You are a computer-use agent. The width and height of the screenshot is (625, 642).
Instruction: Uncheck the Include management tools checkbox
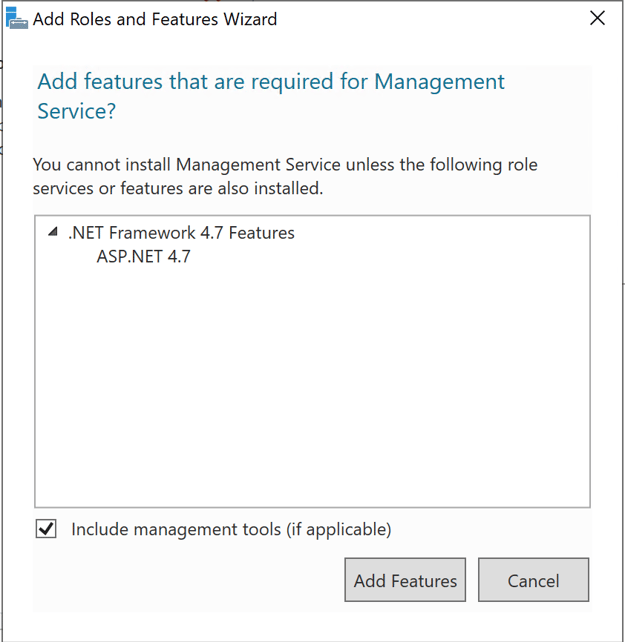coord(47,529)
